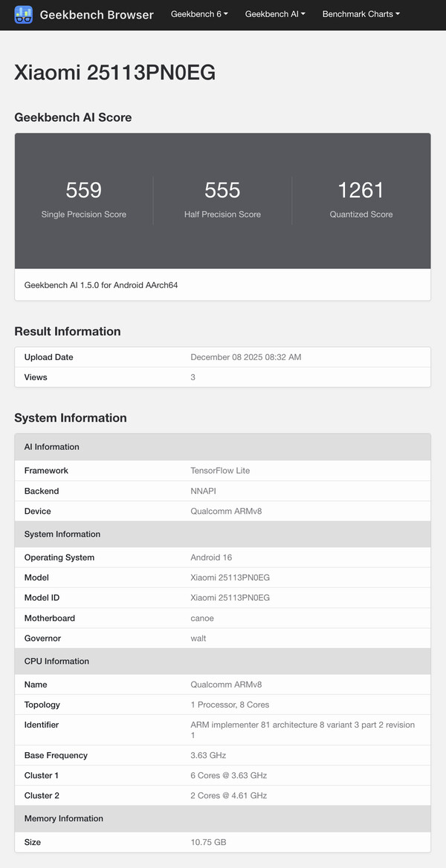Screen dimensions: 446x868
Task: Click the Views count row
Action: tap(223, 377)
